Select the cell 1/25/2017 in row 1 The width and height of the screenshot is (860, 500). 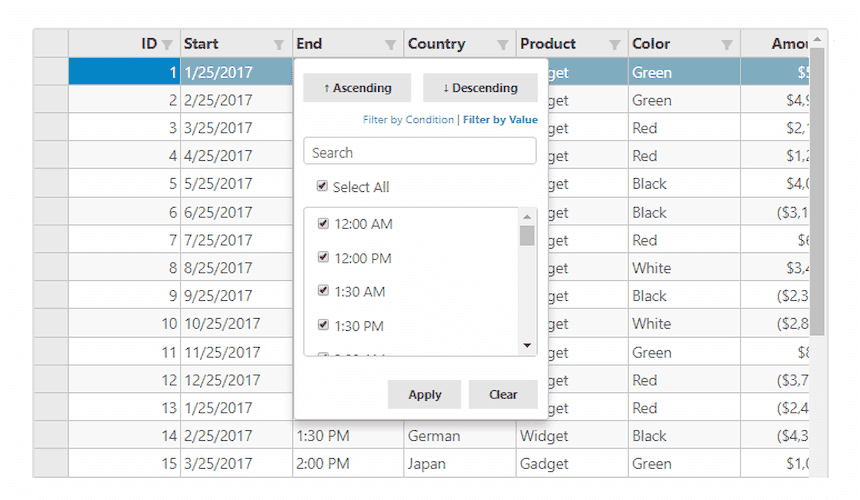236,72
